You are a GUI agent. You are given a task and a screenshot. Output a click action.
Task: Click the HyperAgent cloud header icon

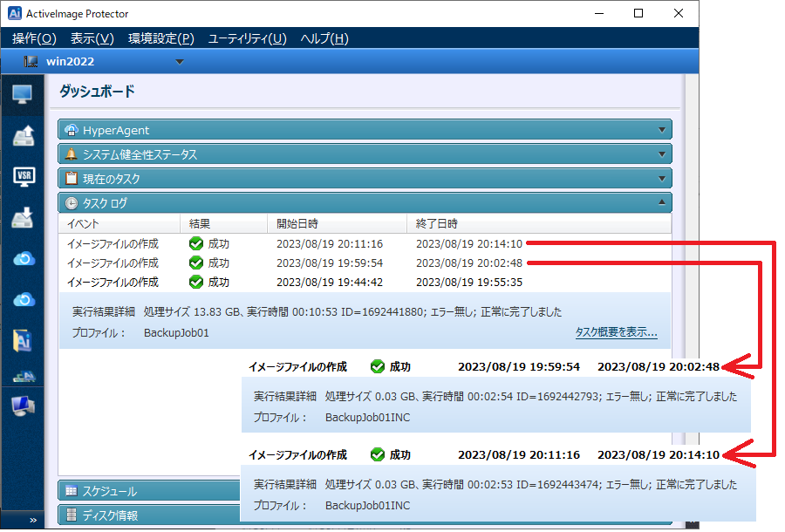coord(72,130)
